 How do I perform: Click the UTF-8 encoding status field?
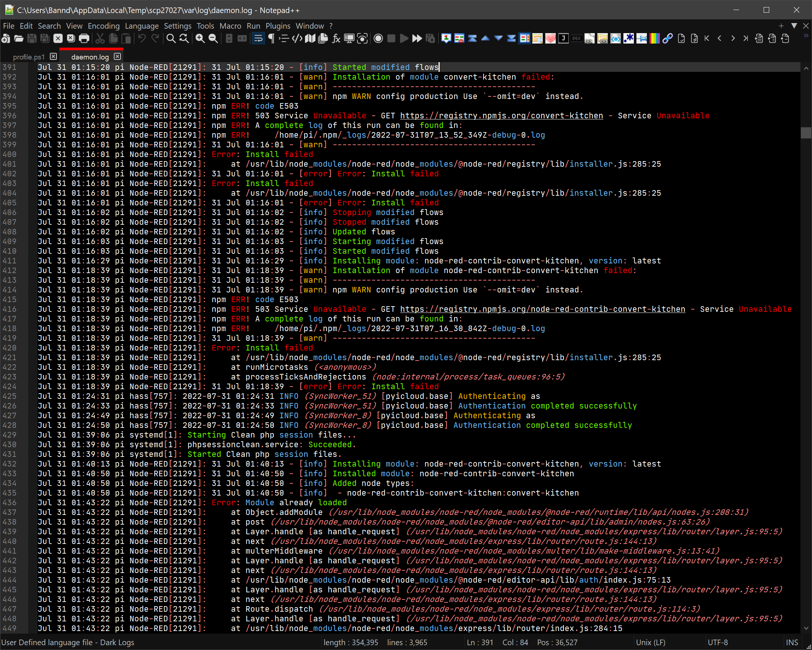(x=718, y=643)
